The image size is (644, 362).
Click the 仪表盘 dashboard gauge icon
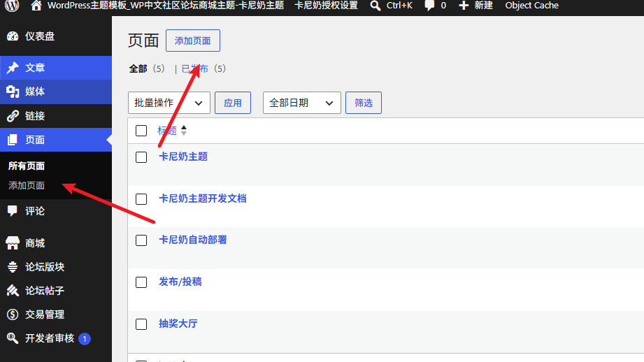[13, 36]
